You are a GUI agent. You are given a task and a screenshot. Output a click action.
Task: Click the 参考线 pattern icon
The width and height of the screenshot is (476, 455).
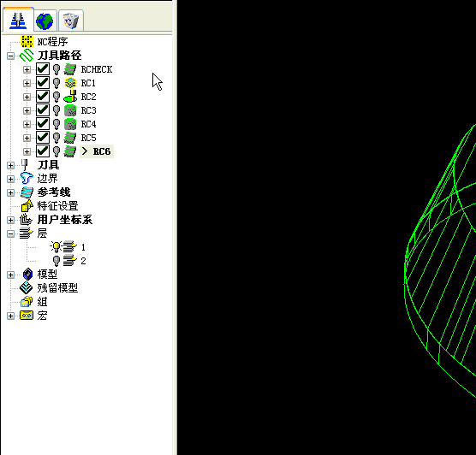tap(27, 192)
